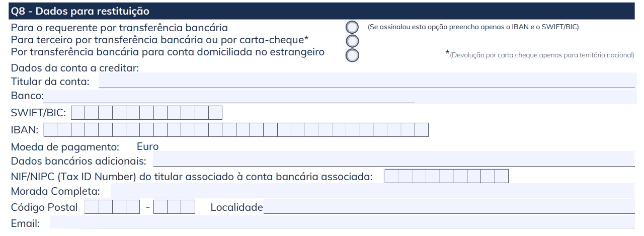
Task: Click the Euro payment currency text
Action: click(x=147, y=147)
